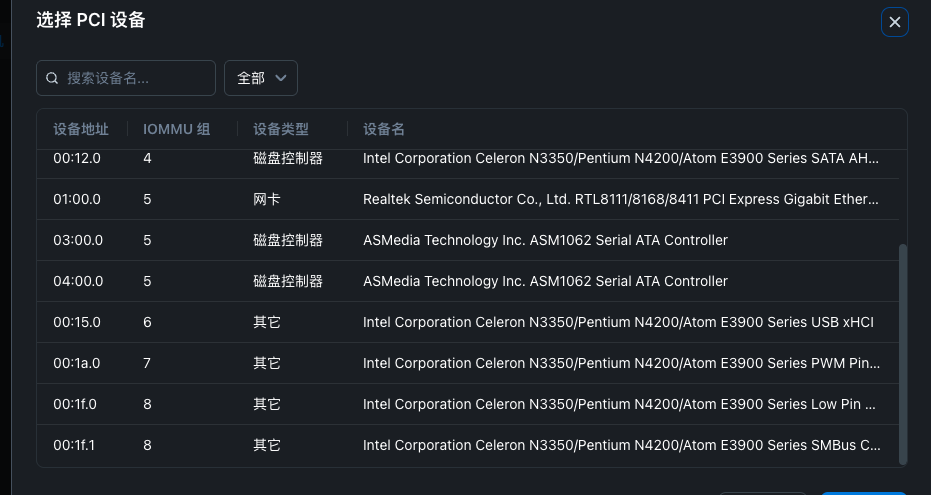Click the search magnifier icon

pyautogui.click(x=53, y=78)
